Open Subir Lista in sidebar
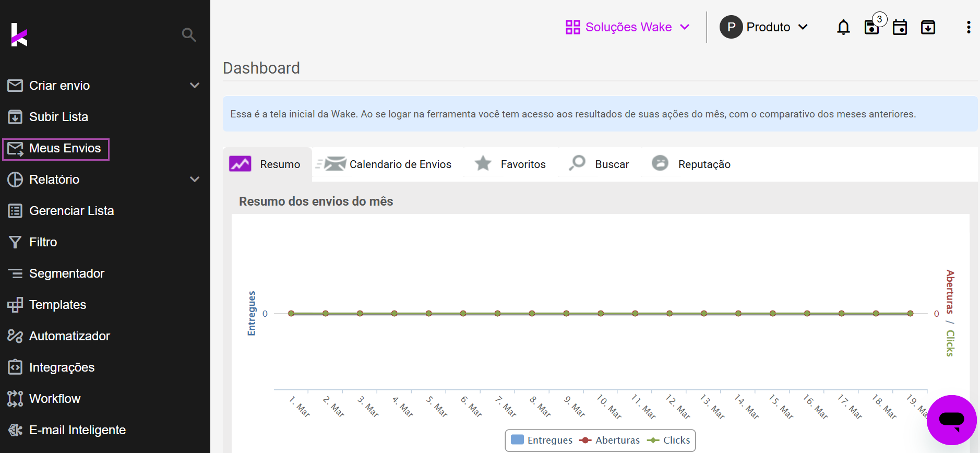This screenshot has width=980, height=453. point(58,117)
